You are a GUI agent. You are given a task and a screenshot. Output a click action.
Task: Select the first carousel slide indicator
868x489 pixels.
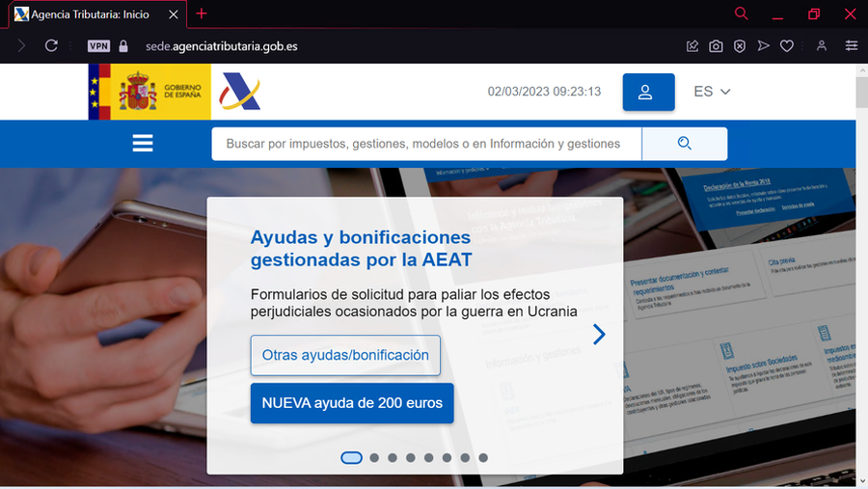[352, 457]
